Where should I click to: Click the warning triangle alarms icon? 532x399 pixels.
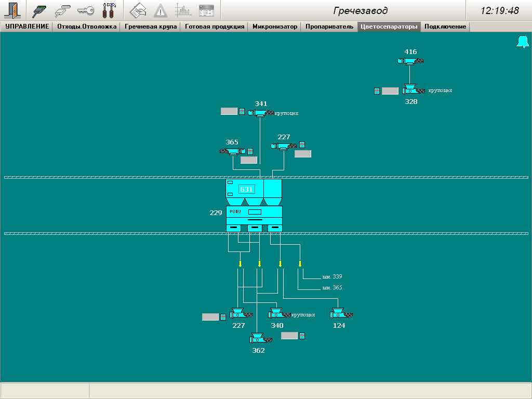[x=161, y=10]
